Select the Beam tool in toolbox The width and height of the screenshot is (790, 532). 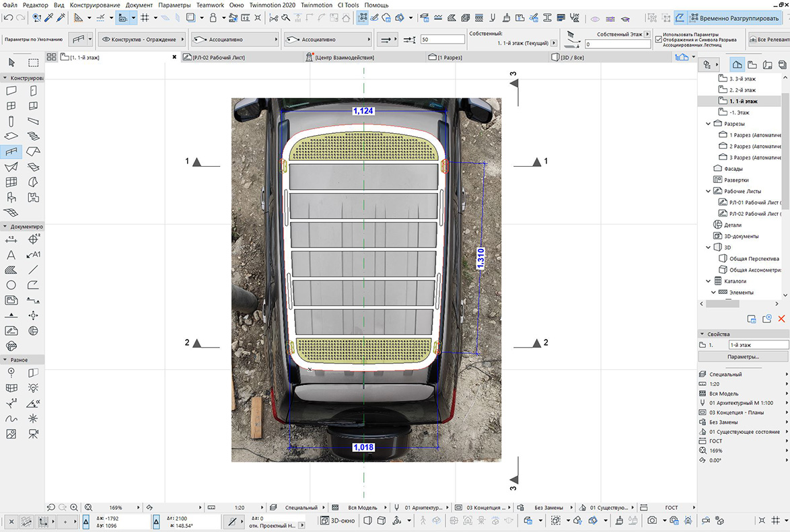pyautogui.click(x=33, y=121)
